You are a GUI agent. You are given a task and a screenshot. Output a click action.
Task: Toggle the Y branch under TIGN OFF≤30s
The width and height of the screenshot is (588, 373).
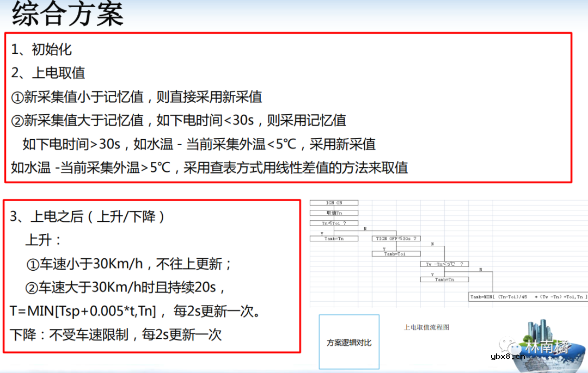click(383, 248)
